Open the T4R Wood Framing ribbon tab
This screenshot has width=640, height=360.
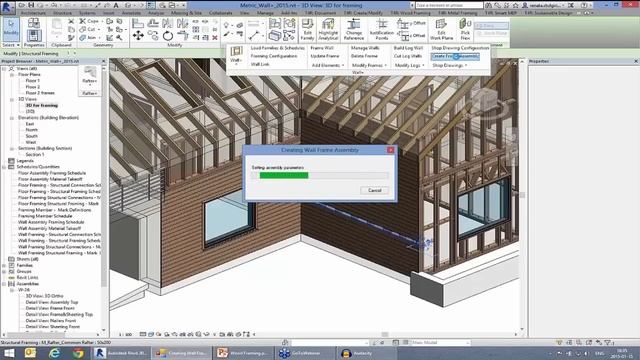pyautogui.click(x=410, y=13)
